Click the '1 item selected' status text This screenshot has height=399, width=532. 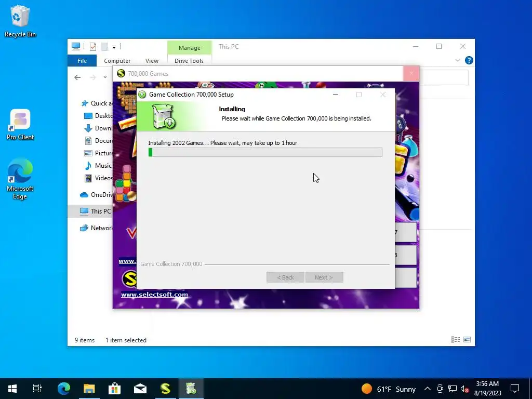126,340
